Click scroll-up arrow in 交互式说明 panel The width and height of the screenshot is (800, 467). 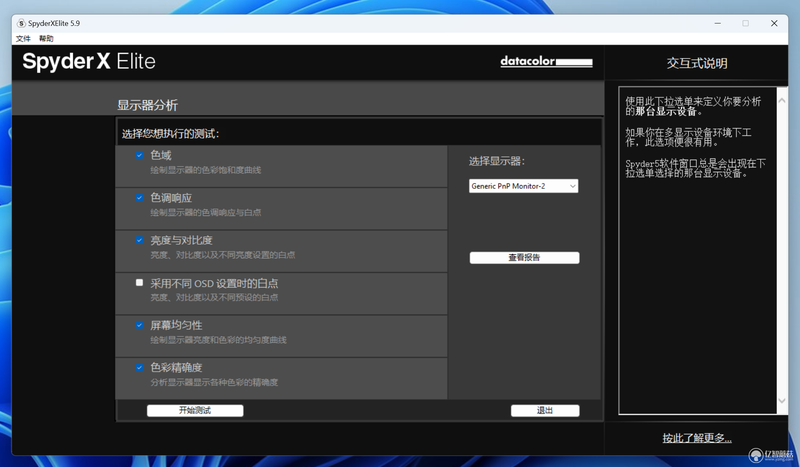coord(782,101)
